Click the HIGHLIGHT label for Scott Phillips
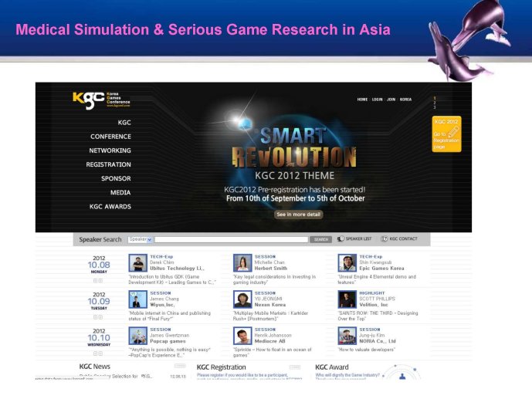This screenshot has height=399, width=532. coord(372,293)
